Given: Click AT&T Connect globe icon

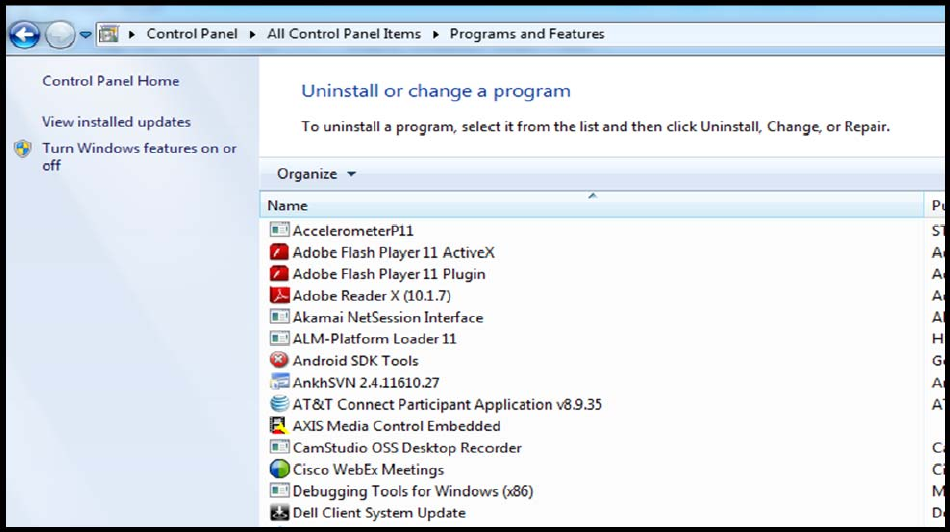Looking at the screenshot, I should pos(279,404).
